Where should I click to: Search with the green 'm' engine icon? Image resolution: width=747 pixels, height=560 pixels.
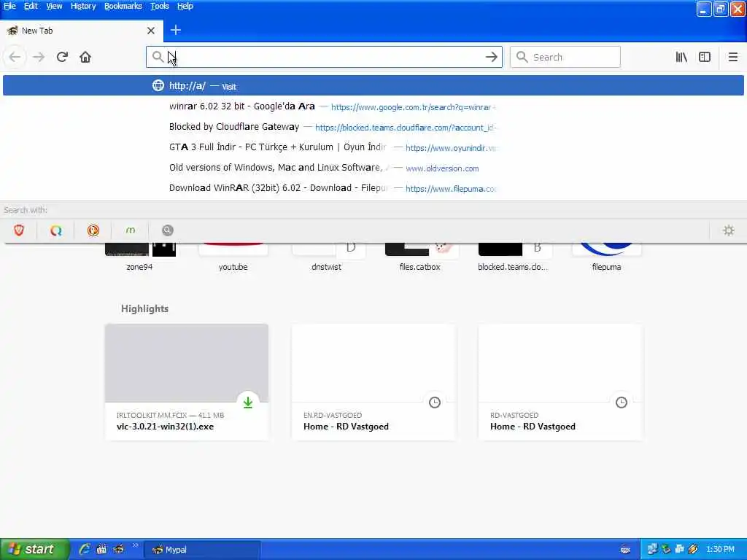[130, 230]
